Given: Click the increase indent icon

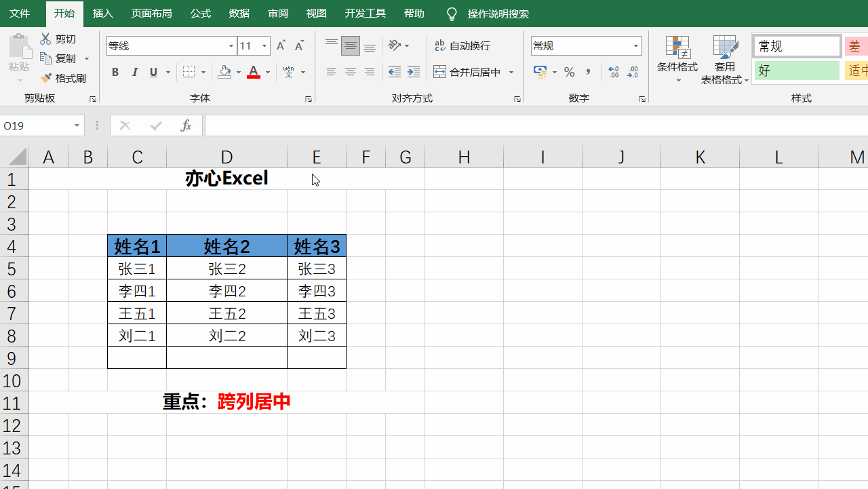Looking at the screenshot, I should pos(413,72).
